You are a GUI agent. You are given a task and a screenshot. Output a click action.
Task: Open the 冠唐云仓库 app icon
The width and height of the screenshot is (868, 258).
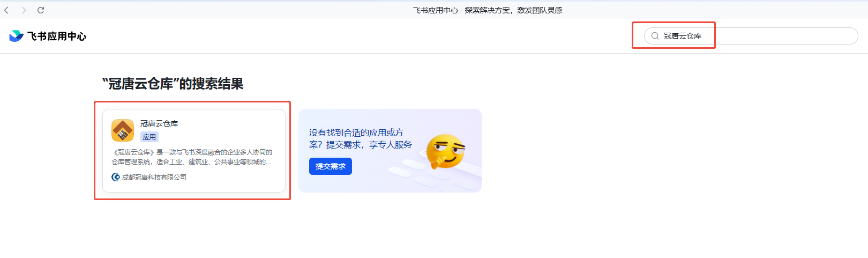[123, 130]
